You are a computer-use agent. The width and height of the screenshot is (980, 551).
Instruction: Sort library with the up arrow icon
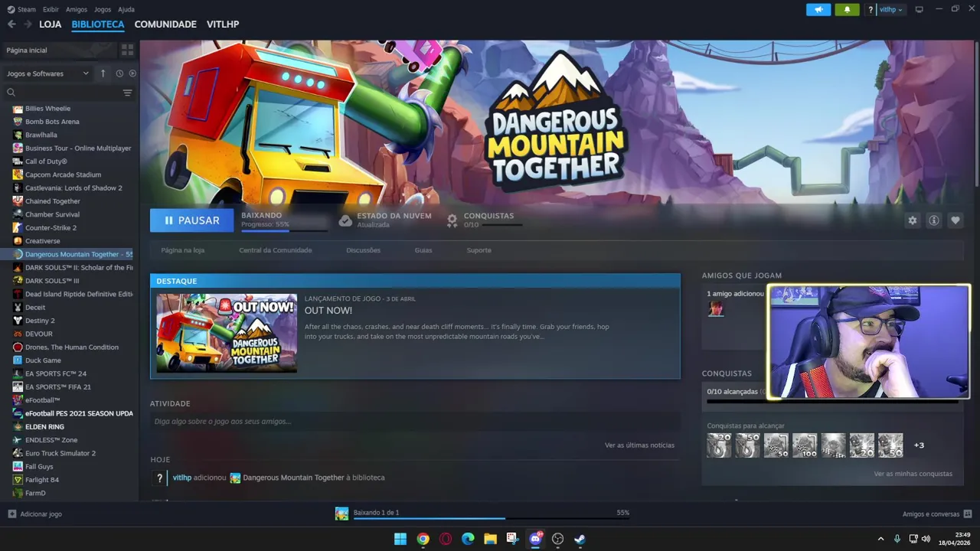[x=103, y=73]
